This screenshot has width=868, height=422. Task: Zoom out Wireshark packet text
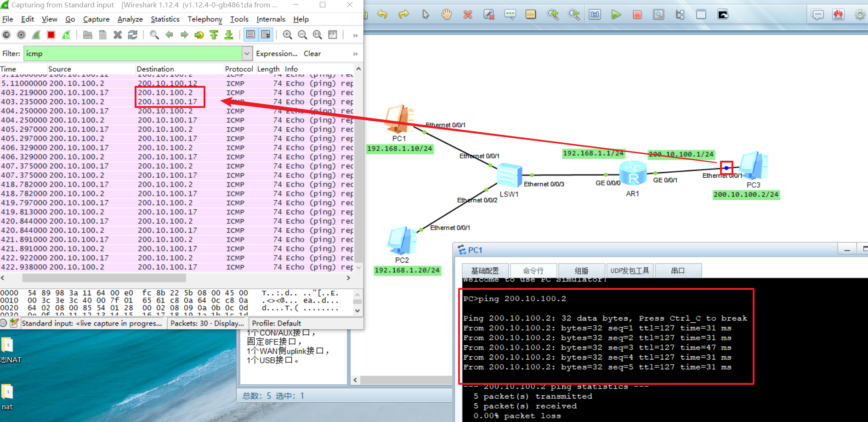(302, 35)
